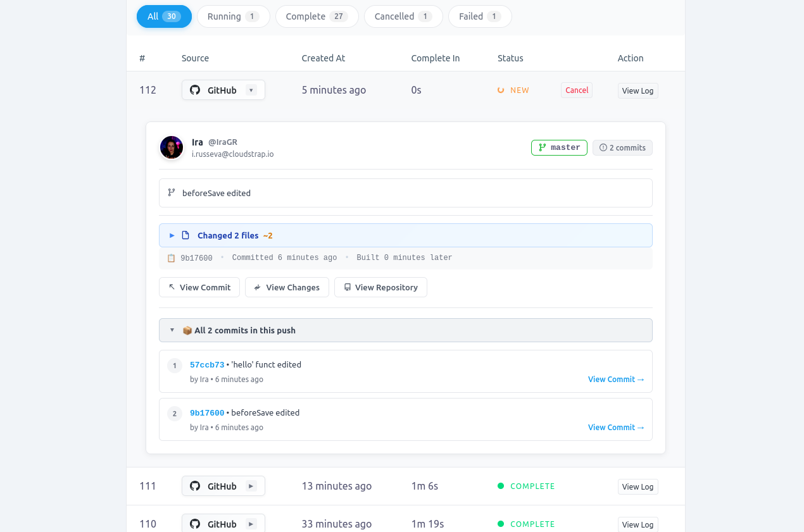Click the orange NEW status icon
This screenshot has width=804, height=532.
(x=501, y=90)
